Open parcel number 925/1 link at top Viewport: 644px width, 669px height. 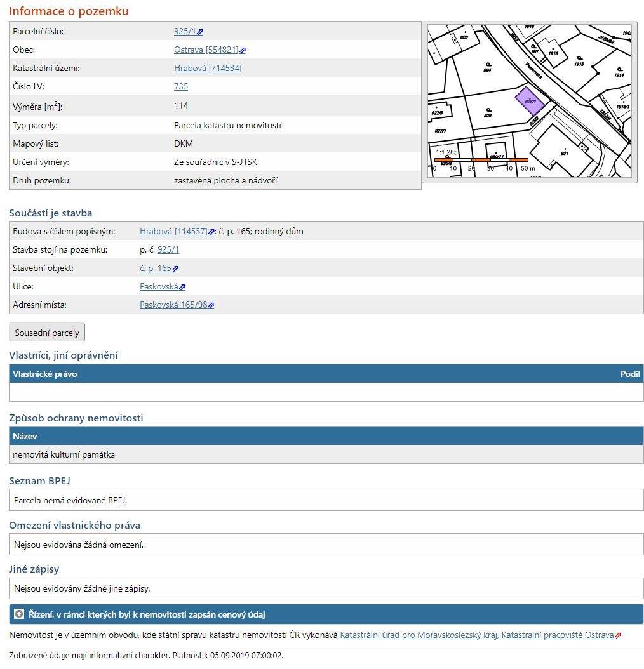[x=184, y=31]
